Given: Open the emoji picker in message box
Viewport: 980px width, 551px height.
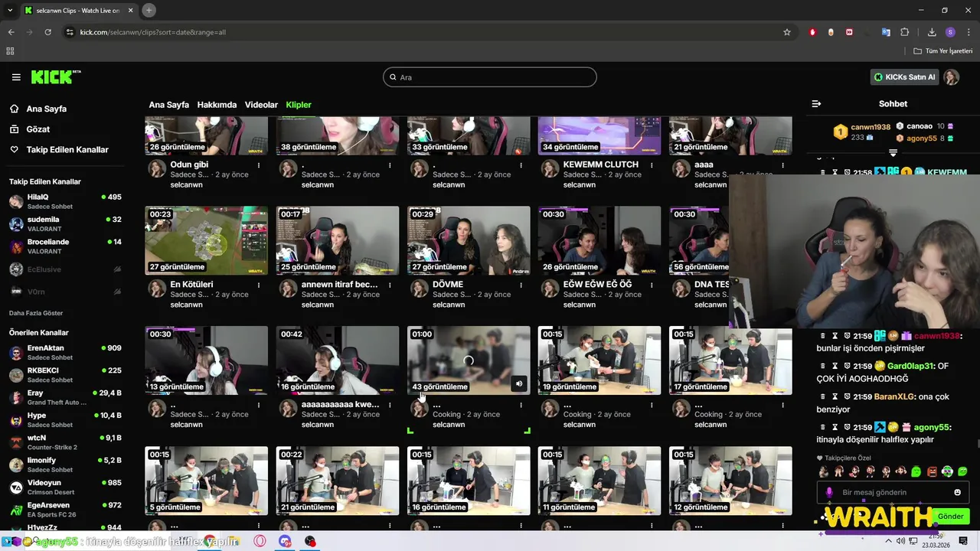Looking at the screenshot, I should coord(957,492).
